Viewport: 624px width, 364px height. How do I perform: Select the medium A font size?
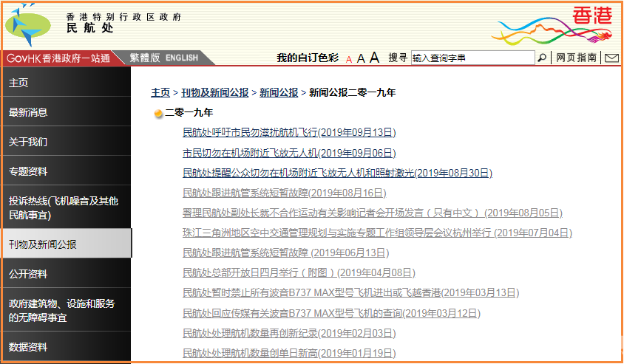point(361,58)
